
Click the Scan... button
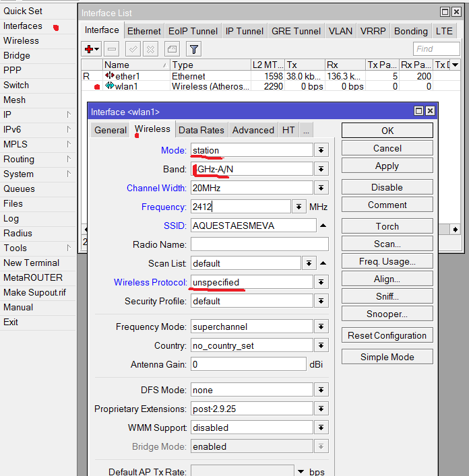pyautogui.click(x=387, y=244)
